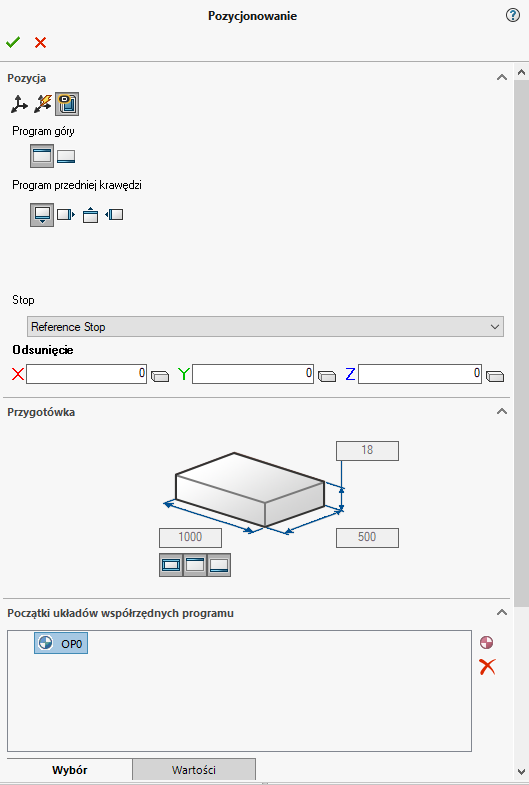Collapse the Przygotówka section
This screenshot has height=785, width=529.
501,412
